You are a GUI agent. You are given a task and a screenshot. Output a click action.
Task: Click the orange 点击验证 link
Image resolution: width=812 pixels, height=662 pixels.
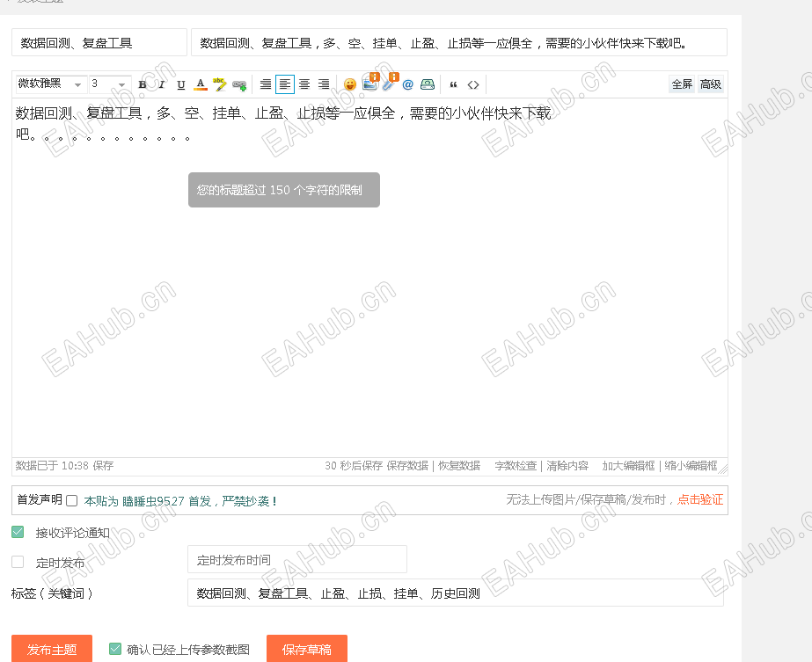point(700,499)
